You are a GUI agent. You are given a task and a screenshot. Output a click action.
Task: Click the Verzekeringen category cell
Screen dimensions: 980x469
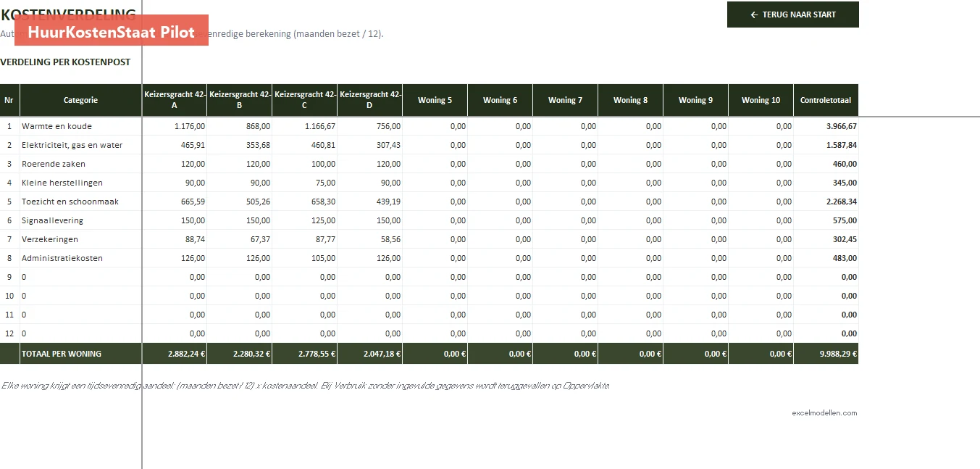[x=80, y=239]
